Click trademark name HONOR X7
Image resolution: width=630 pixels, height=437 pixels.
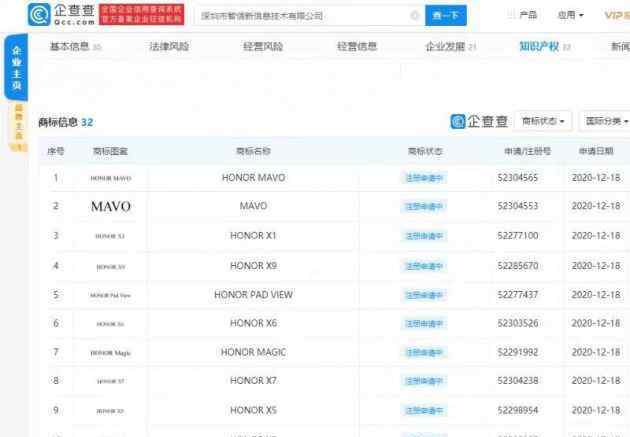coord(253,380)
